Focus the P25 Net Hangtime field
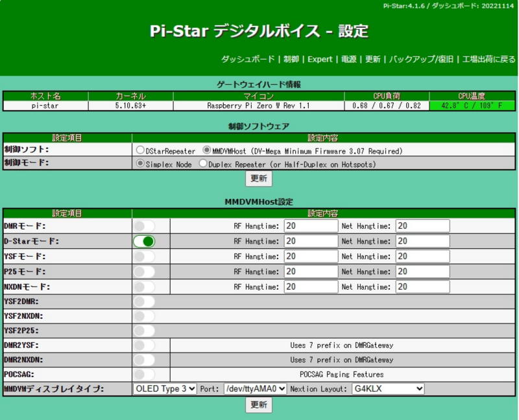Viewport: 519px width, 420px height. coord(423,272)
